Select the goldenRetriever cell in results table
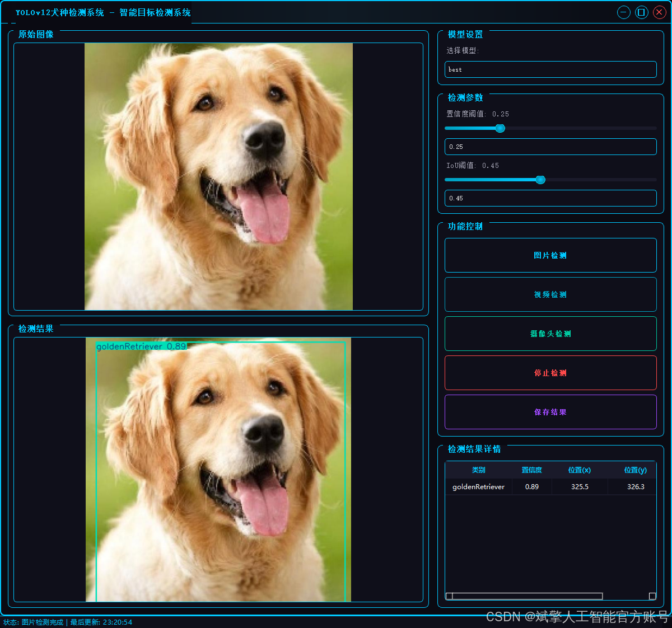Viewport: 672px width, 628px height. coord(479,487)
